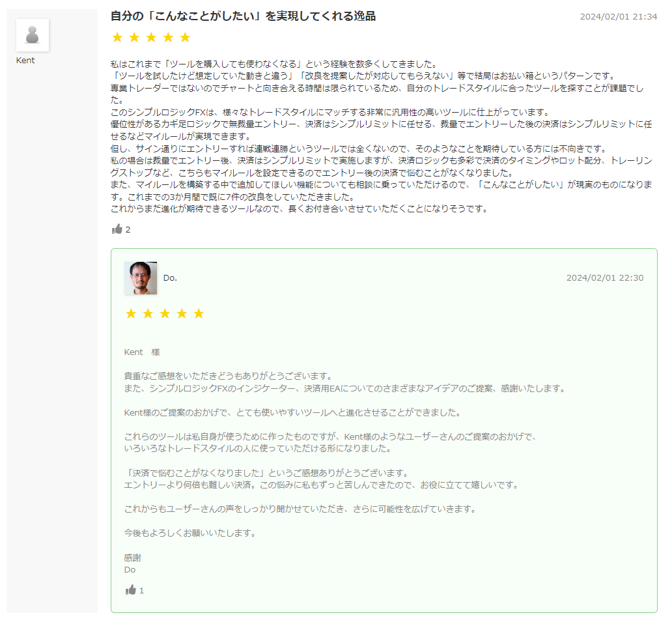Click the fifth star in Do's reply
This screenshot has width=672, height=624.
pos(199,313)
